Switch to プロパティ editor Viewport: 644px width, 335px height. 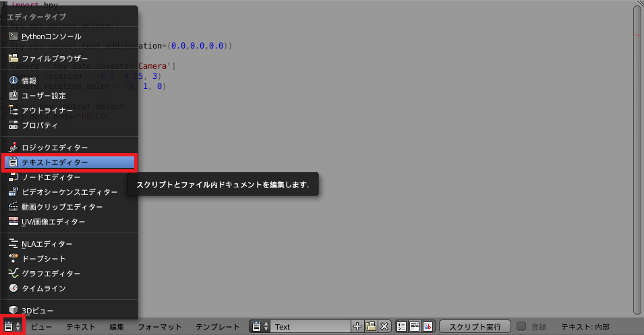70,125
